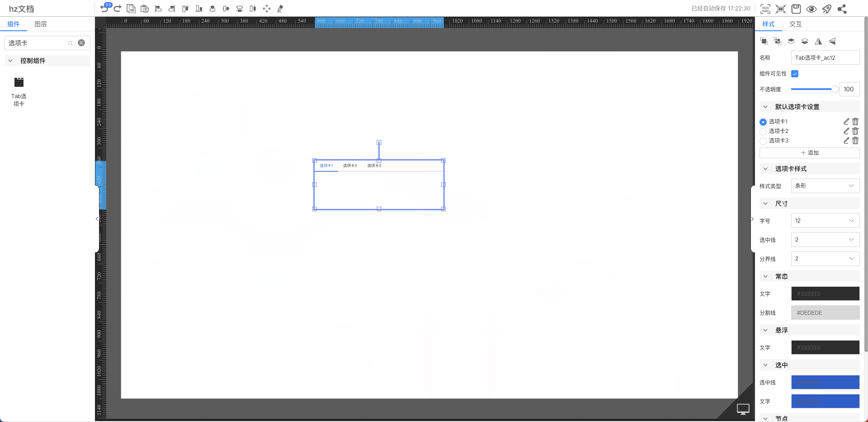Toggle the 组件可见性 checkbox
The height and width of the screenshot is (422, 868).
pyautogui.click(x=795, y=74)
